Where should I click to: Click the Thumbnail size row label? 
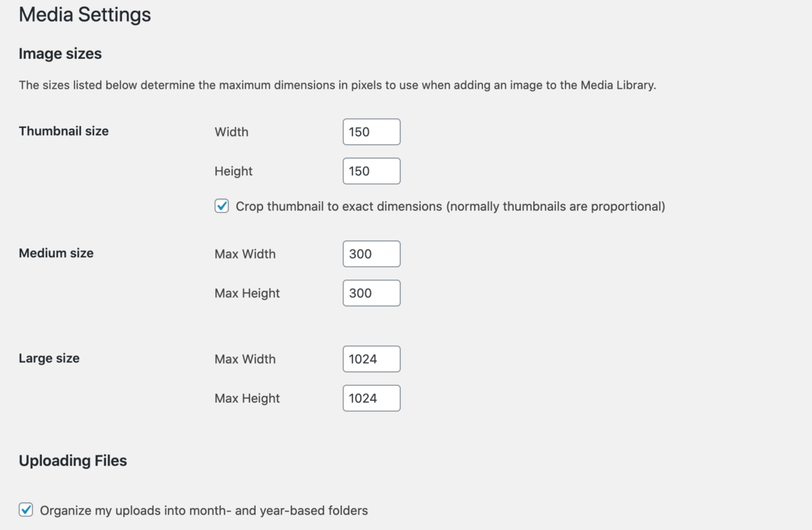[x=64, y=131]
